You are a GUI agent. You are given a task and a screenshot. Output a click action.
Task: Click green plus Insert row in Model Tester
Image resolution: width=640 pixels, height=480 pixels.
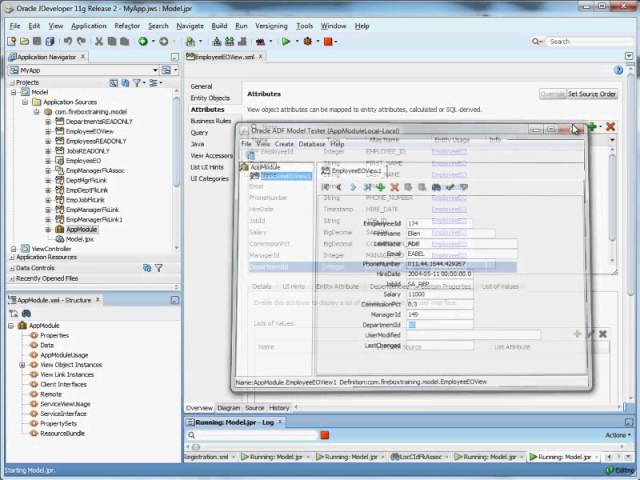[380, 187]
